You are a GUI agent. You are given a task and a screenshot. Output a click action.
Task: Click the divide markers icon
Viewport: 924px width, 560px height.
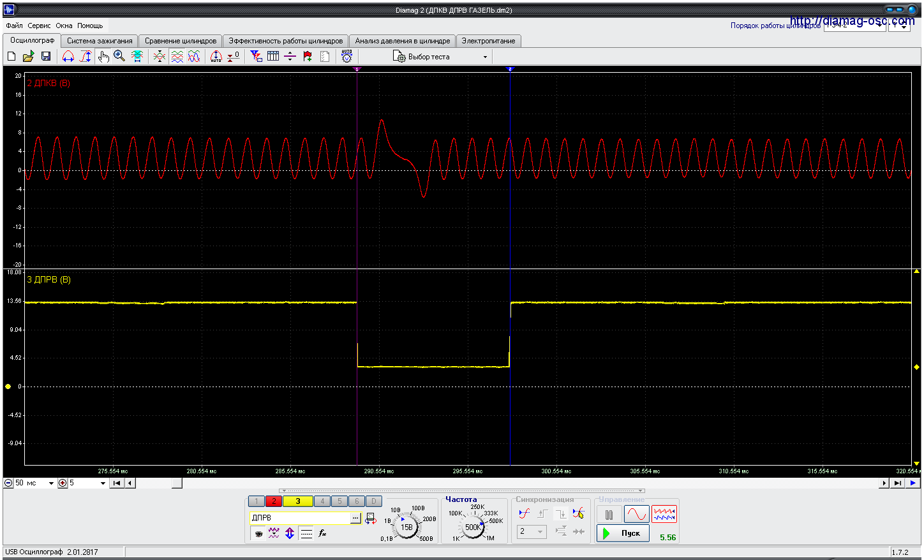click(290, 56)
